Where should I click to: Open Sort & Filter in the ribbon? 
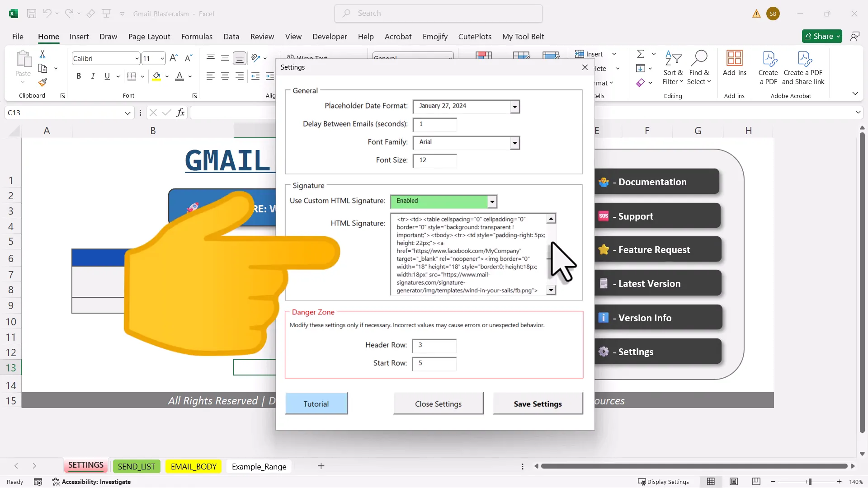coord(672,68)
